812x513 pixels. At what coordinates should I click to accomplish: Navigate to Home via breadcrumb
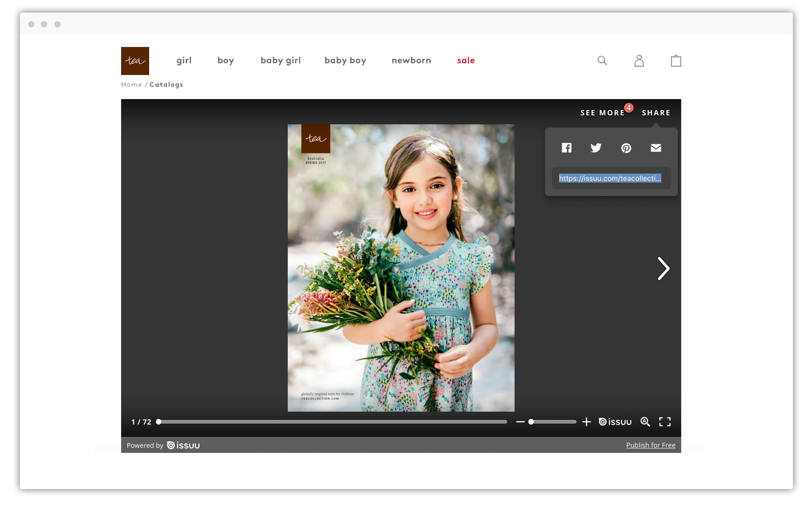[131, 84]
